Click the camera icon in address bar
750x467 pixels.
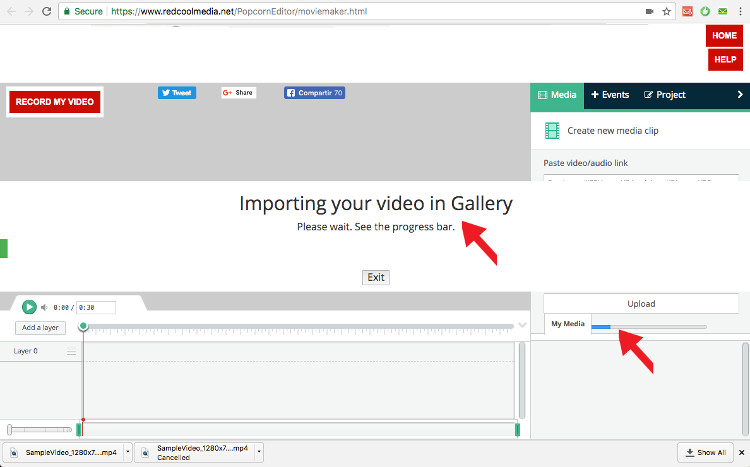(650, 11)
